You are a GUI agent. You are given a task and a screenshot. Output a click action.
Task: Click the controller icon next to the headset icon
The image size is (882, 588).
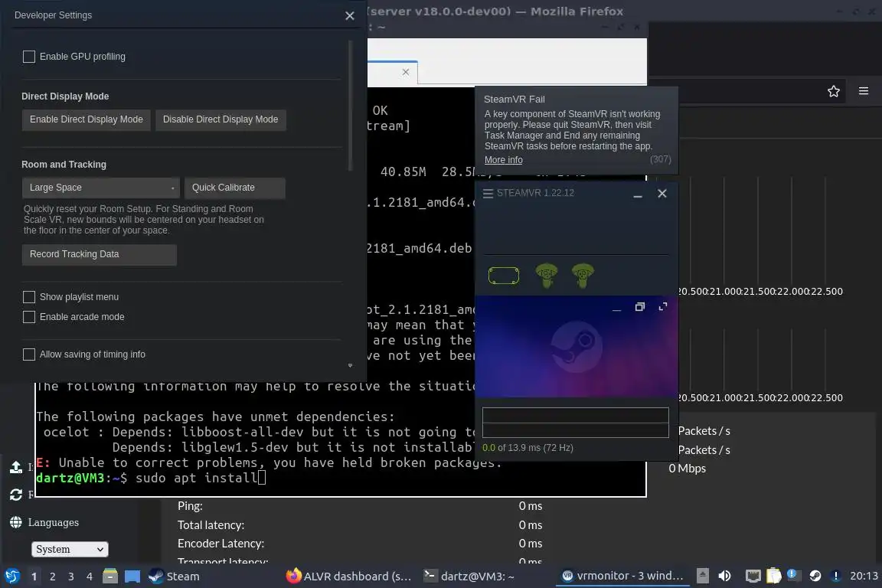point(546,276)
